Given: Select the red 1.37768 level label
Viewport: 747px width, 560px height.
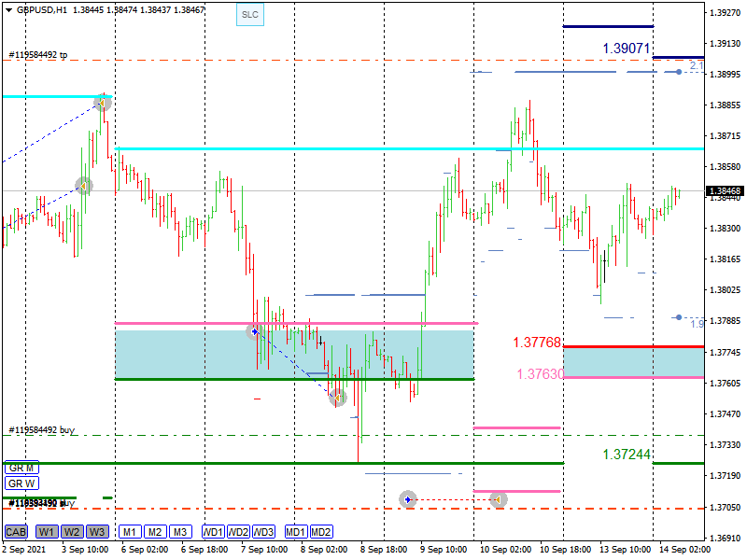Looking at the screenshot, I should click(x=536, y=343).
